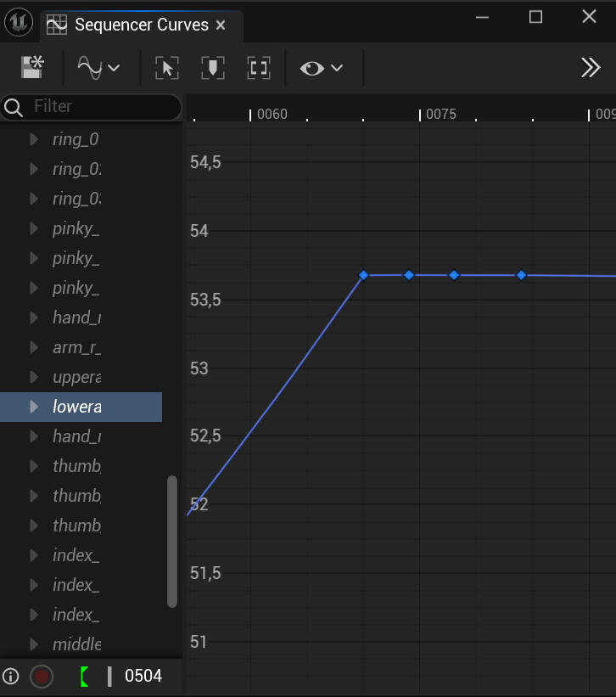Select the third keyframe diamond on curve
This screenshot has height=697, width=616.
point(454,275)
